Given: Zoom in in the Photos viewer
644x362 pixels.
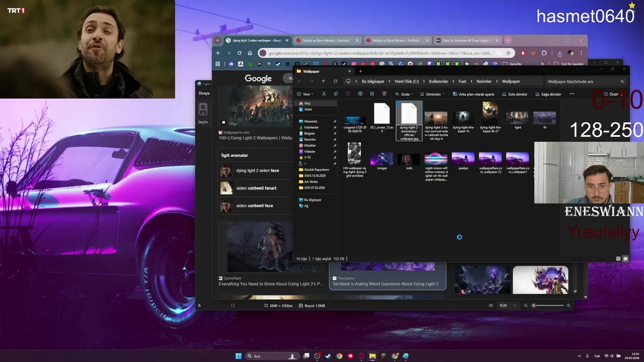Looking at the screenshot, I should click(569, 305).
